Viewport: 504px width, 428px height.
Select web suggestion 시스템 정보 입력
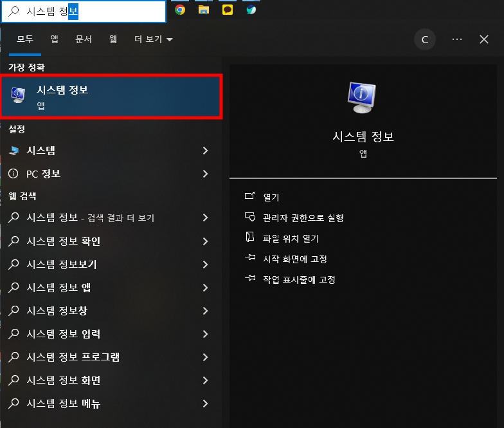(109, 333)
